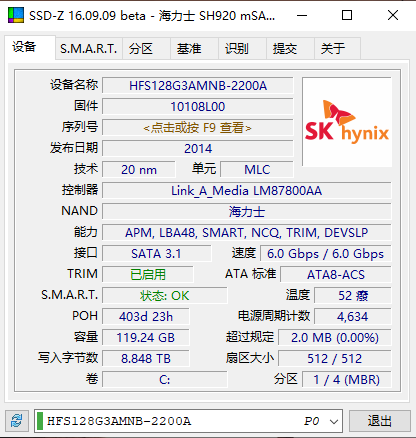Close the SSD-Z window
Image resolution: width=416 pixels, height=438 pixels.
point(393,15)
